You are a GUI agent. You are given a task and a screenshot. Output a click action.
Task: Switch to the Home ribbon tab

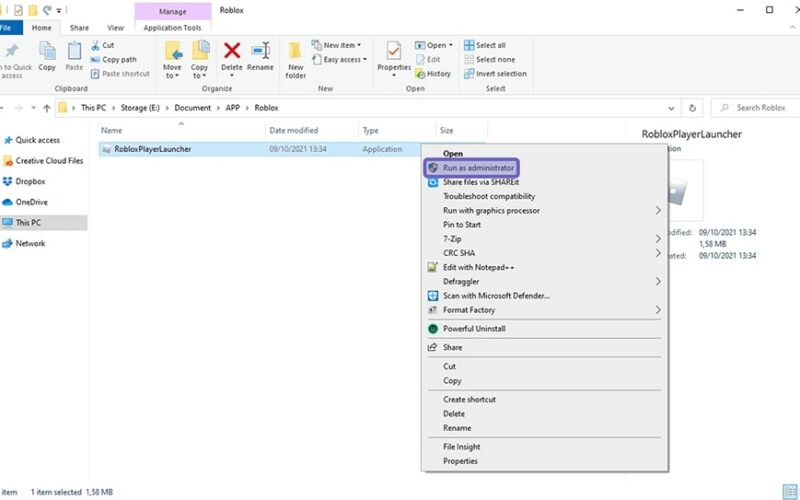click(41, 28)
